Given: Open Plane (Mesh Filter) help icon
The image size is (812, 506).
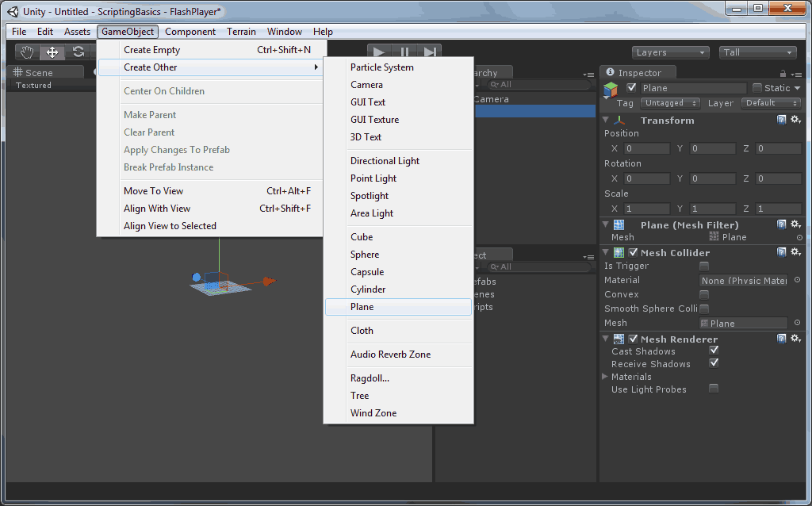Looking at the screenshot, I should point(781,224).
